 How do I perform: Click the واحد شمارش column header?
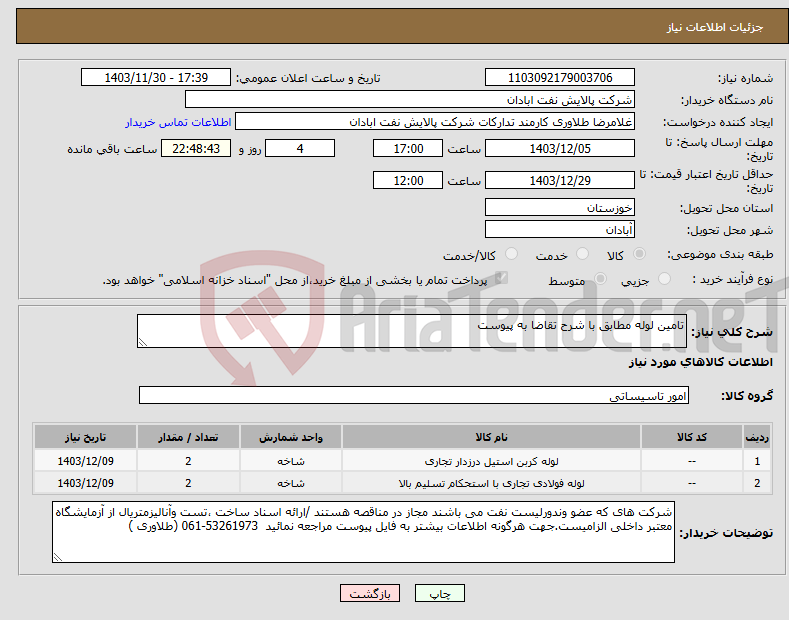click(291, 437)
